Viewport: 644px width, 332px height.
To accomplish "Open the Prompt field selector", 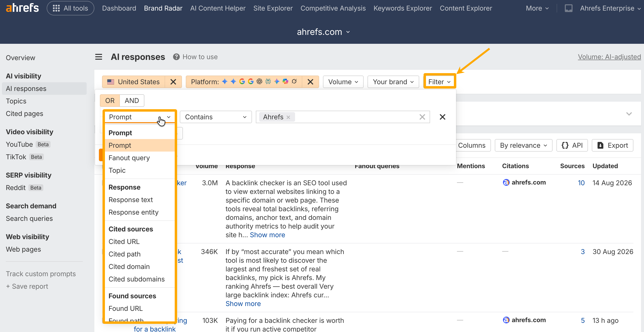I will pyautogui.click(x=140, y=117).
